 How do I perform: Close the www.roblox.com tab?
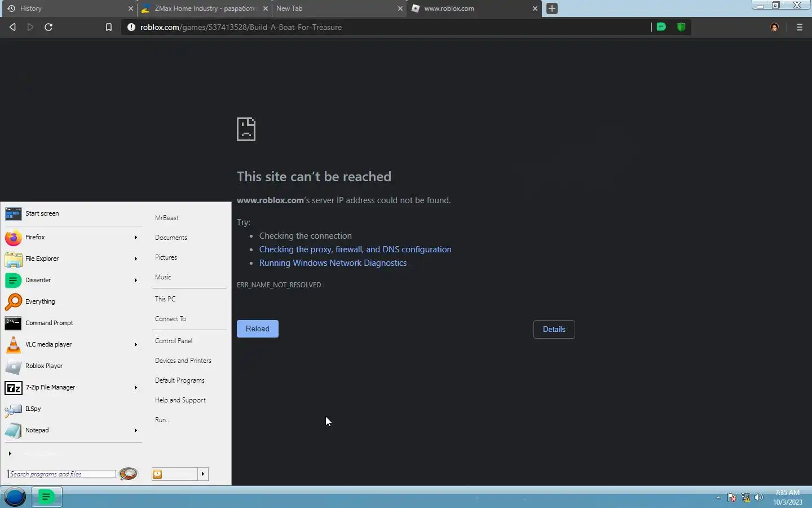pos(535,8)
